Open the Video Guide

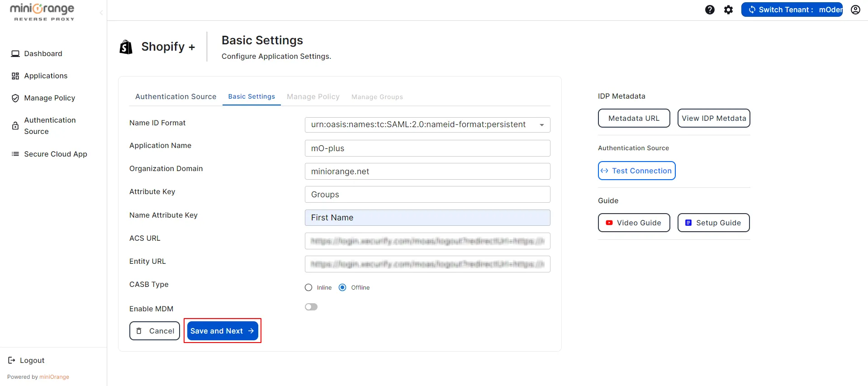[x=634, y=223]
